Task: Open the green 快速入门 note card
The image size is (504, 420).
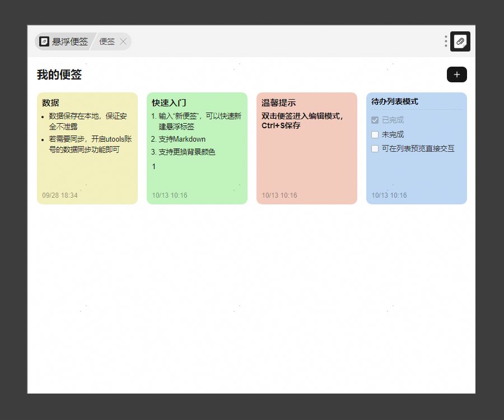Action: pyautogui.click(x=197, y=179)
